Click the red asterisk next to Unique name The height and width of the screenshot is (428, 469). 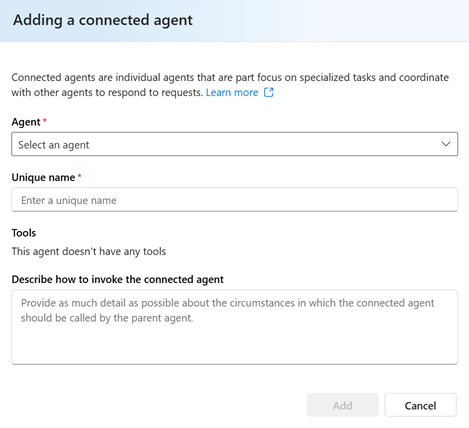(x=80, y=175)
